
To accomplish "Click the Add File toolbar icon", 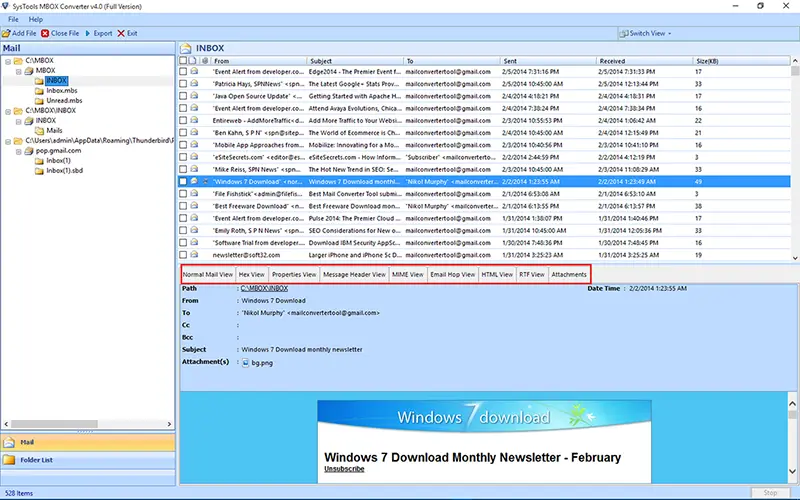I will (x=6, y=34).
